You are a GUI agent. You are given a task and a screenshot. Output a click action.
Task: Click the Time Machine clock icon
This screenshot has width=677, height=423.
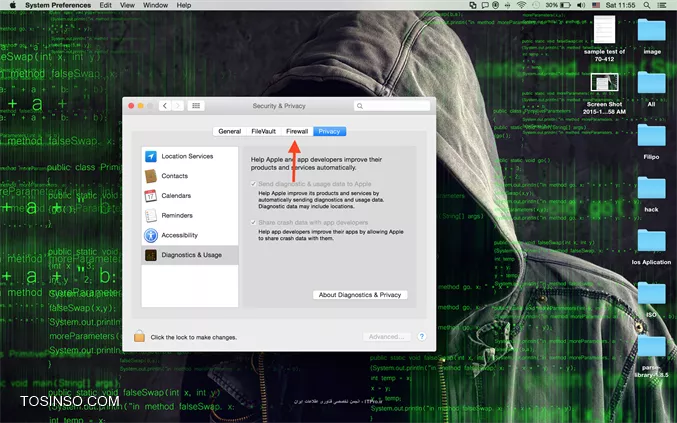(x=536, y=5)
